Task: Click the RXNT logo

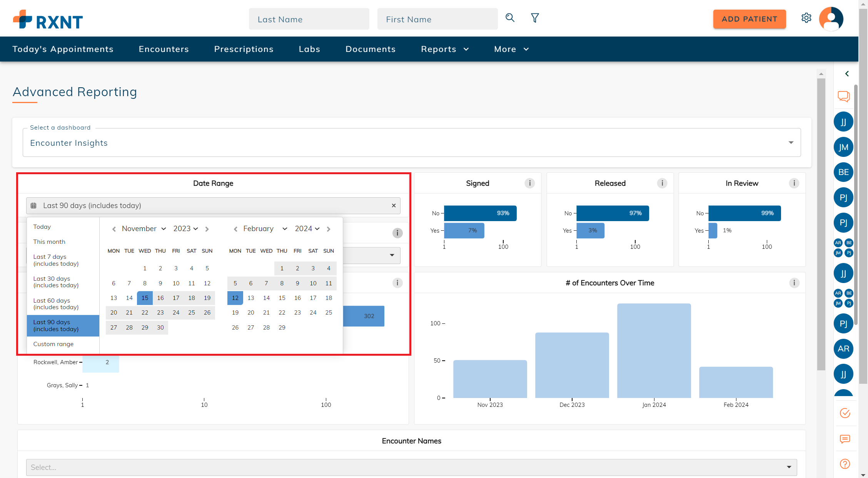Action: pos(48,20)
